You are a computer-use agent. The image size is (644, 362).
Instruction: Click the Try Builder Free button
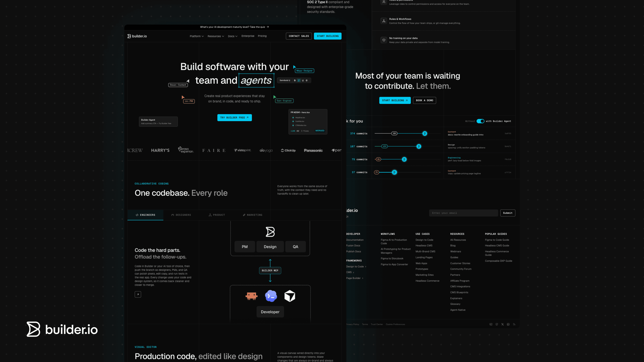(234, 118)
